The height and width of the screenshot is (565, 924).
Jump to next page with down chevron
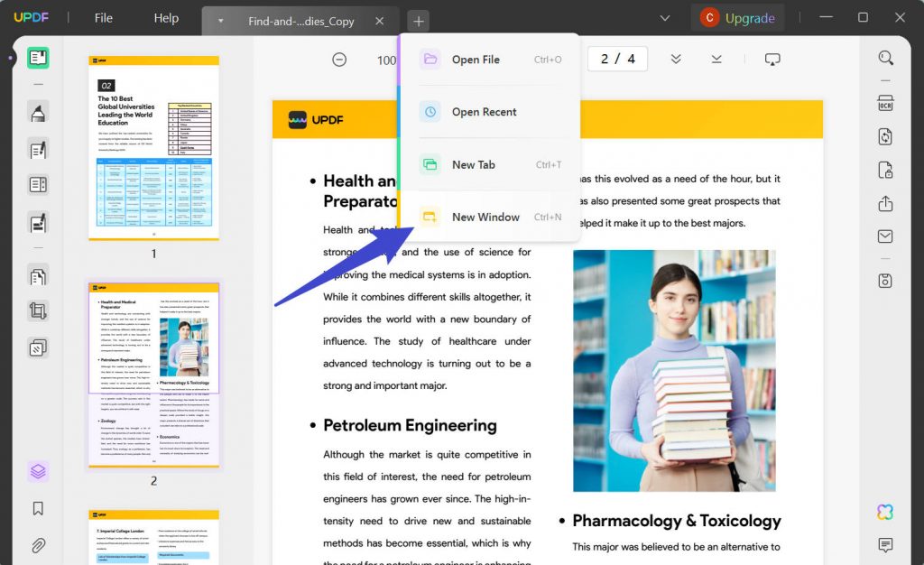[676, 58]
